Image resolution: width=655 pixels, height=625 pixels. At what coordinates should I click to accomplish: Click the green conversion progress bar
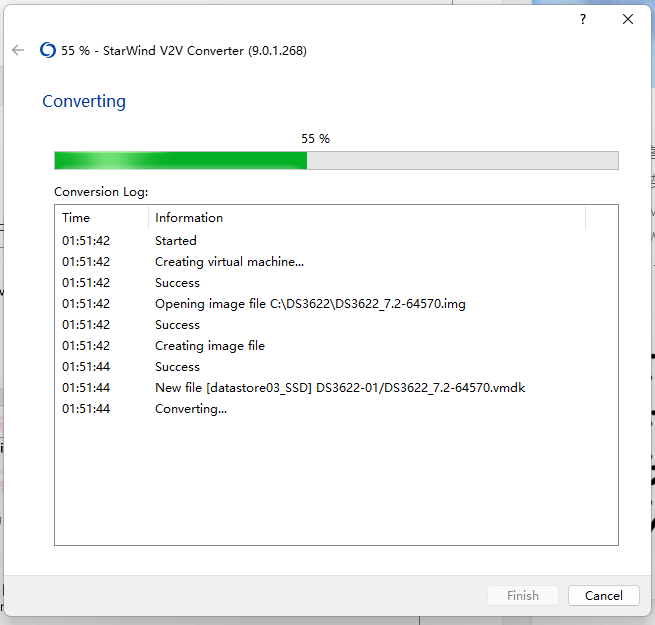tap(336, 160)
